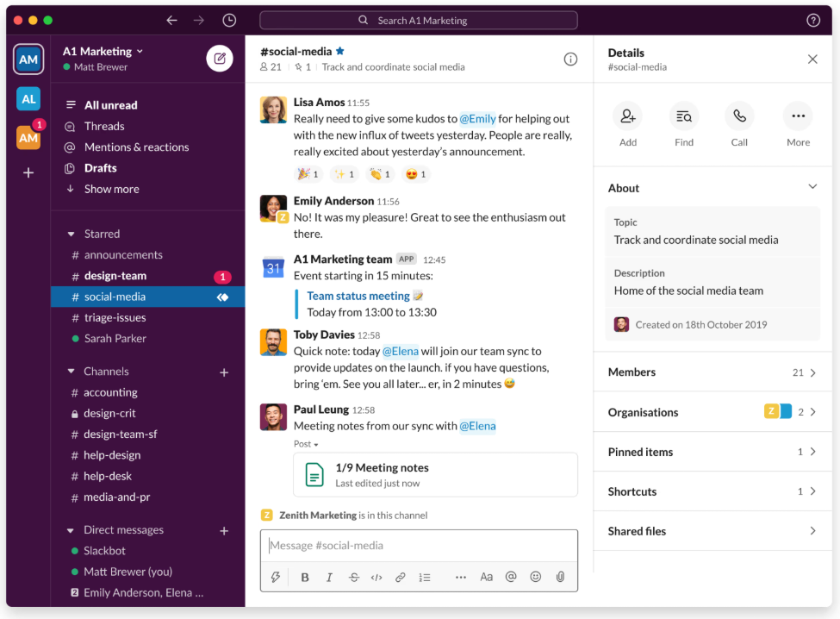The width and height of the screenshot is (840, 619).
Task: Click the compose new message icon
Action: click(220, 59)
